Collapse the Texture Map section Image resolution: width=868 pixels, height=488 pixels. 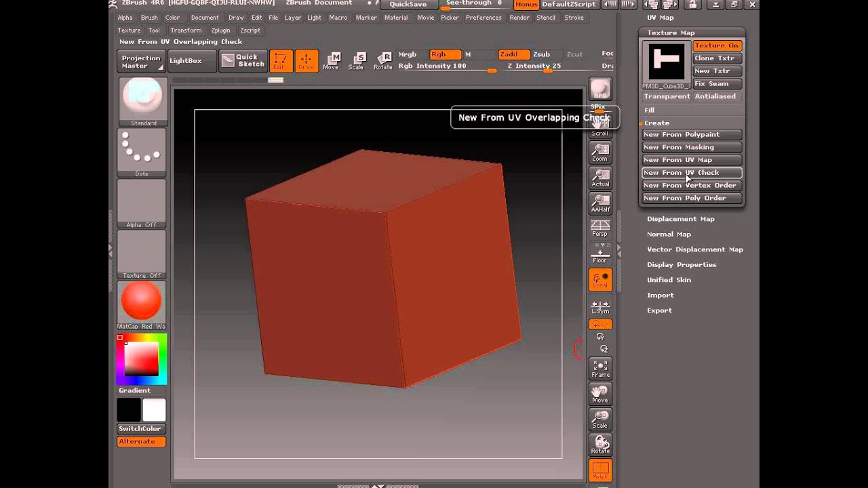click(x=671, y=33)
